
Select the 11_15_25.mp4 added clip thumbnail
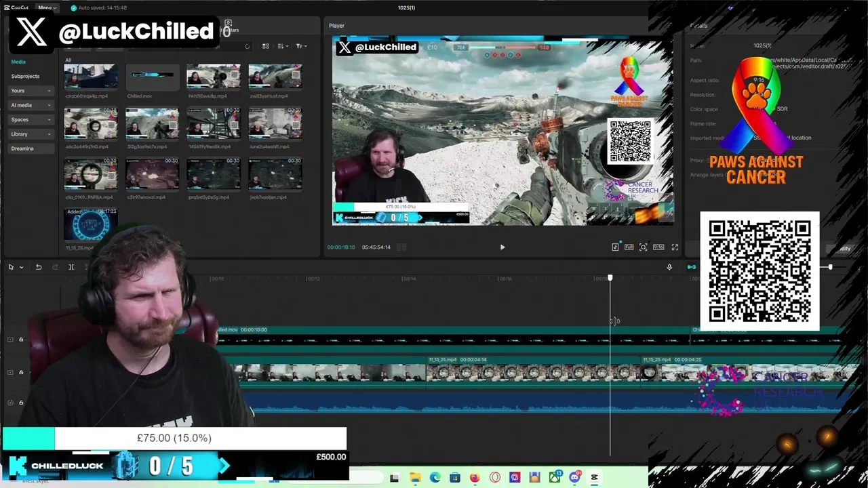(91, 224)
